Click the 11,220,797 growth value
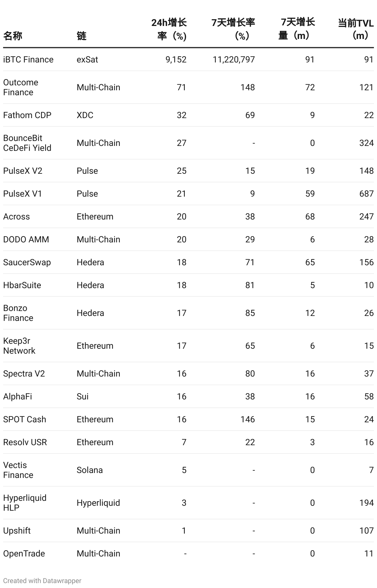This screenshot has height=588, width=377. (x=234, y=59)
